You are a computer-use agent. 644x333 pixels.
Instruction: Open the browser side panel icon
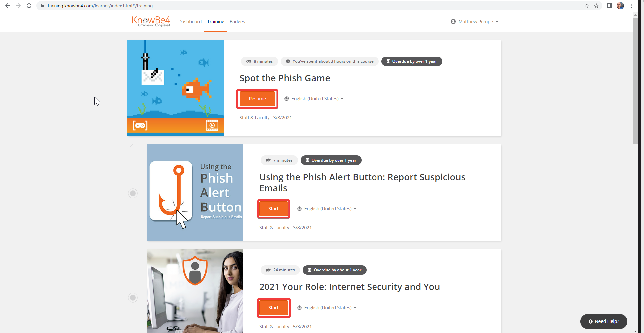(x=609, y=6)
